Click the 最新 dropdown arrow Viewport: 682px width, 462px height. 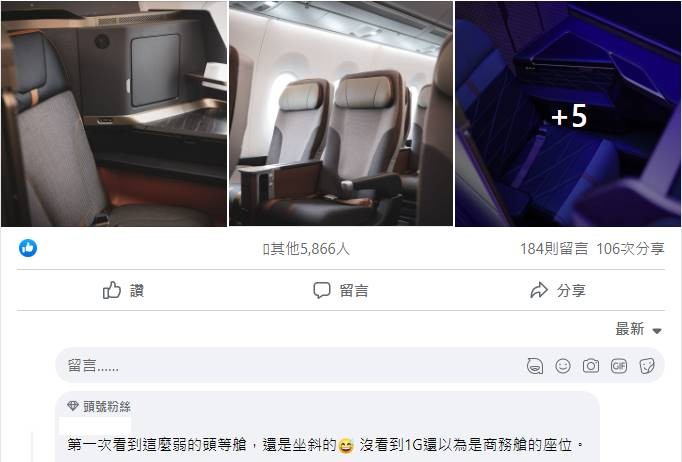657,331
